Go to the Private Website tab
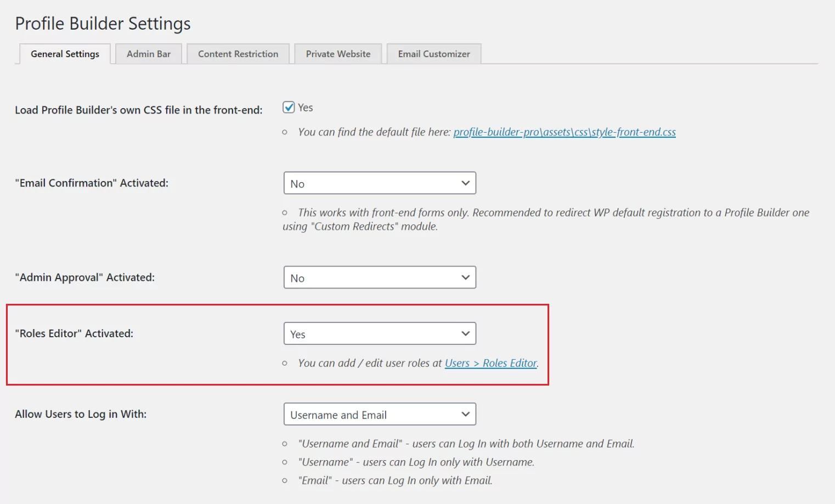835x504 pixels. coord(338,54)
